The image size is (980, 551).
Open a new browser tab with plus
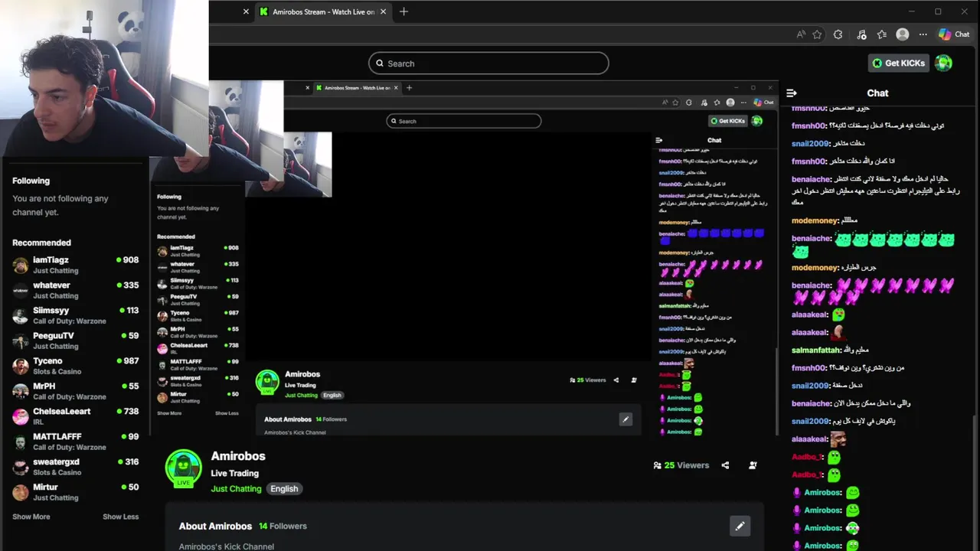click(x=403, y=11)
